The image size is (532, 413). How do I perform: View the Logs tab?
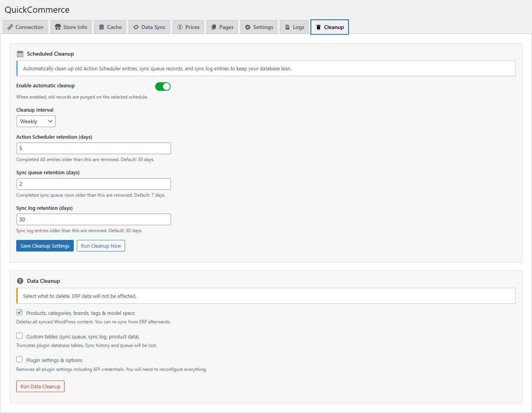294,27
